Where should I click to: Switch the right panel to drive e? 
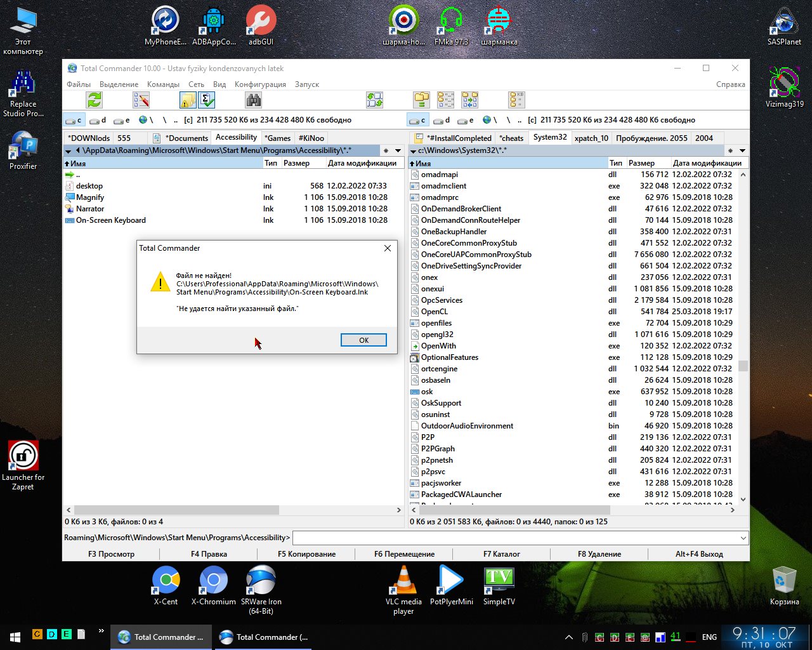pyautogui.click(x=466, y=120)
